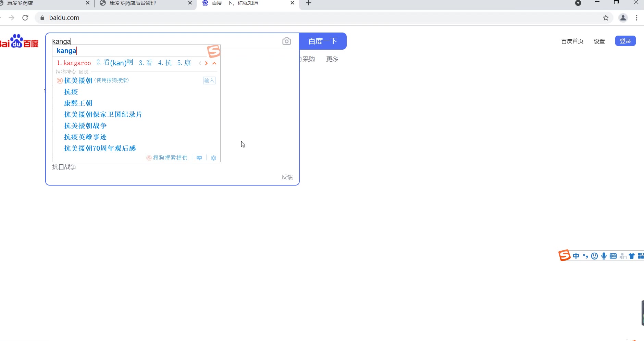Image resolution: width=644 pixels, height=341 pixels.
Task: Click the Sogou toolbar S logo
Action: (565, 255)
